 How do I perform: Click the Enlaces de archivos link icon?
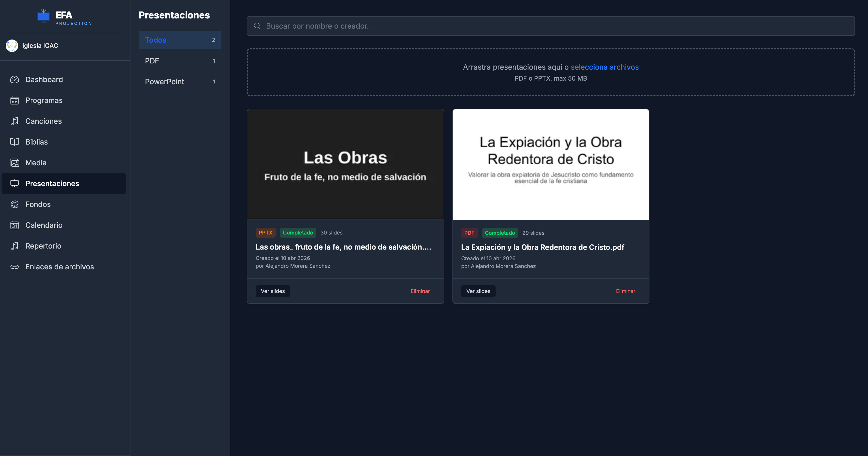(15, 266)
